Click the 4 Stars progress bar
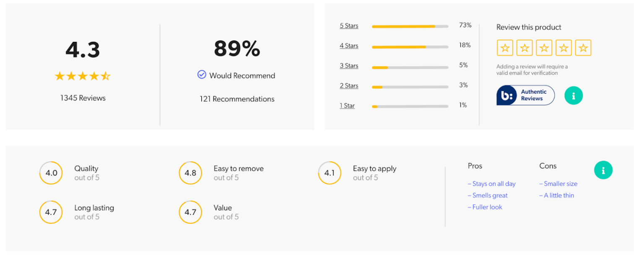 pyautogui.click(x=410, y=46)
